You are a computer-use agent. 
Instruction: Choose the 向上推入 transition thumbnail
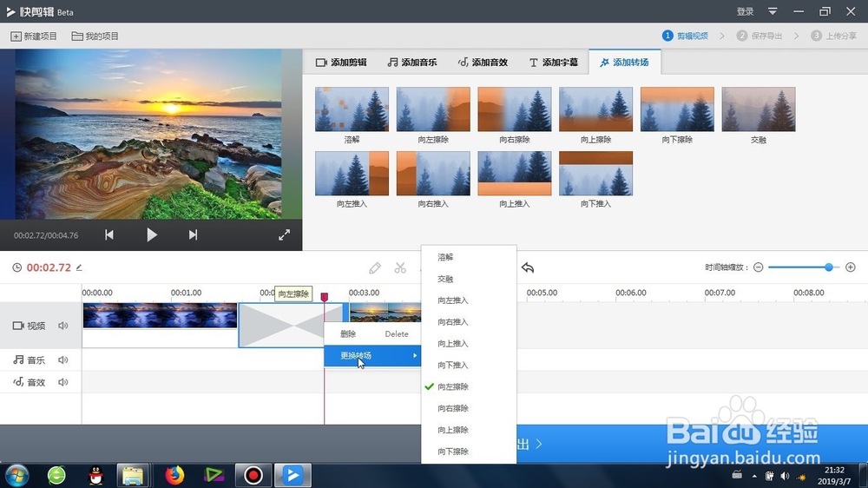pyautogui.click(x=515, y=174)
